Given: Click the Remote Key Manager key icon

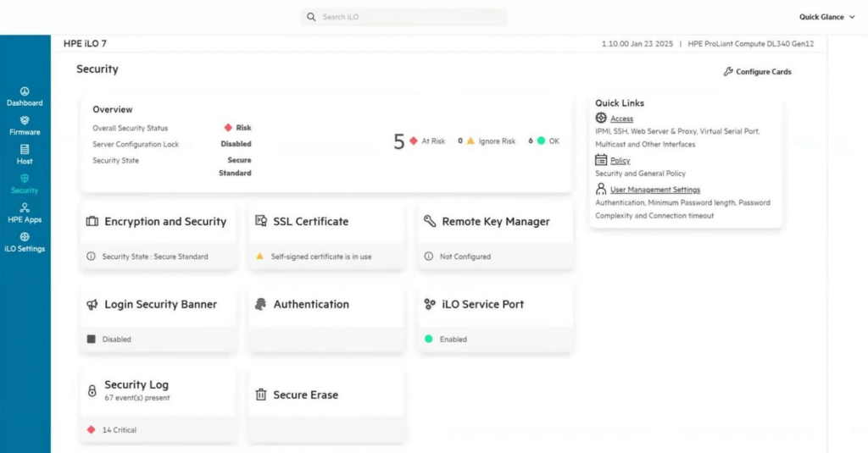Looking at the screenshot, I should tap(430, 221).
